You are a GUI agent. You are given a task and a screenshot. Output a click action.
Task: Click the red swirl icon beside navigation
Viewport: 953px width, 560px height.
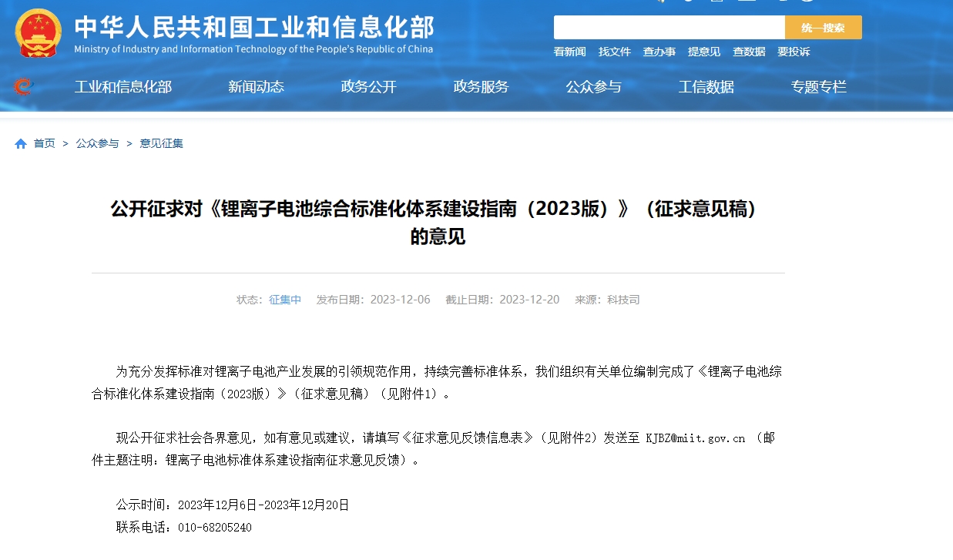pos(23,86)
